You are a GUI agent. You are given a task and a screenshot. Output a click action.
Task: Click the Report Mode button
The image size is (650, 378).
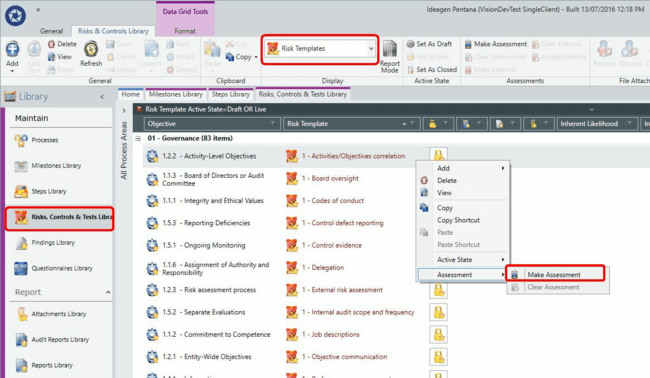pyautogui.click(x=390, y=57)
